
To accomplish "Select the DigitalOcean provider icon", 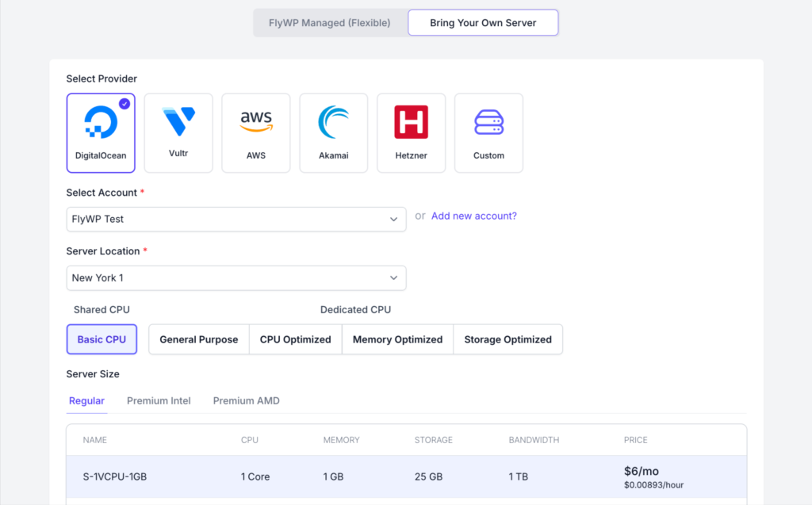I will coord(101,124).
